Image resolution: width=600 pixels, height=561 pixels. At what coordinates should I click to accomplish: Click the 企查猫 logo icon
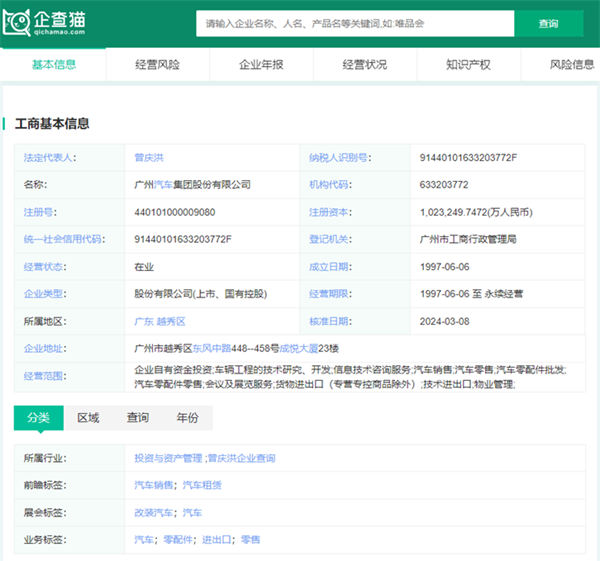click(19, 23)
